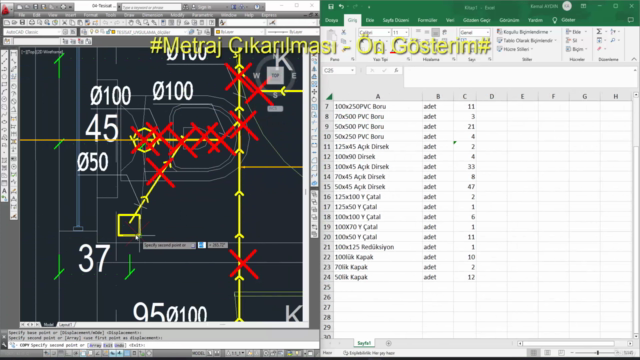Toggle layer on/off lightbulb in AutoCAD layer list

[92, 32]
